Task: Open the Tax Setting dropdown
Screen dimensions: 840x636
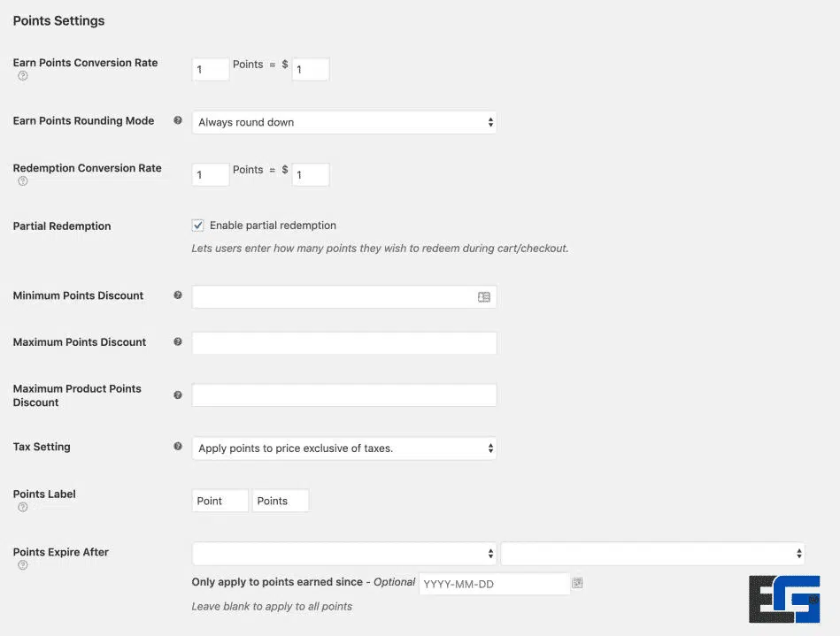Action: point(343,448)
